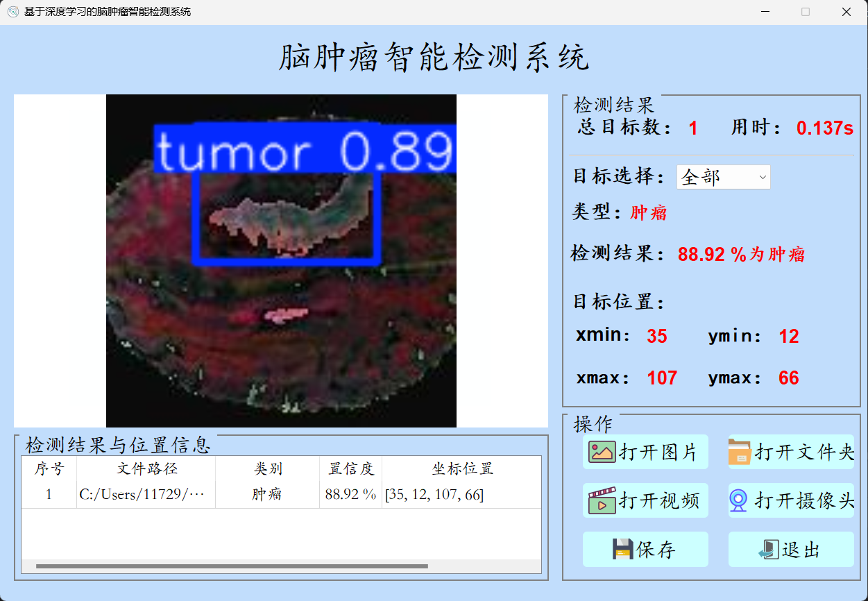868x601 pixels.
Task: Minimize the detection system window
Action: tap(765, 12)
